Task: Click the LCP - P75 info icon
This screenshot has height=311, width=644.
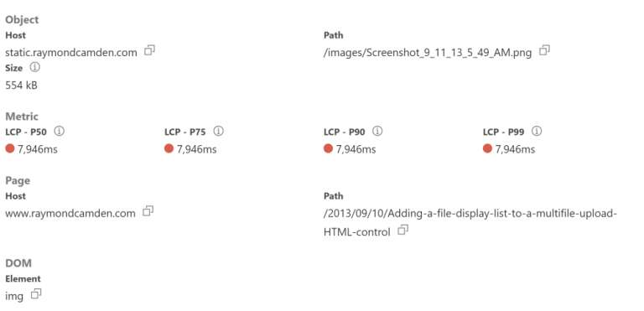Action: coord(219,132)
